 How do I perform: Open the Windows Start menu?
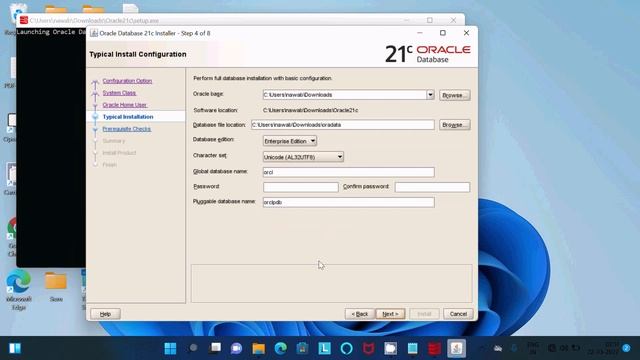170,348
